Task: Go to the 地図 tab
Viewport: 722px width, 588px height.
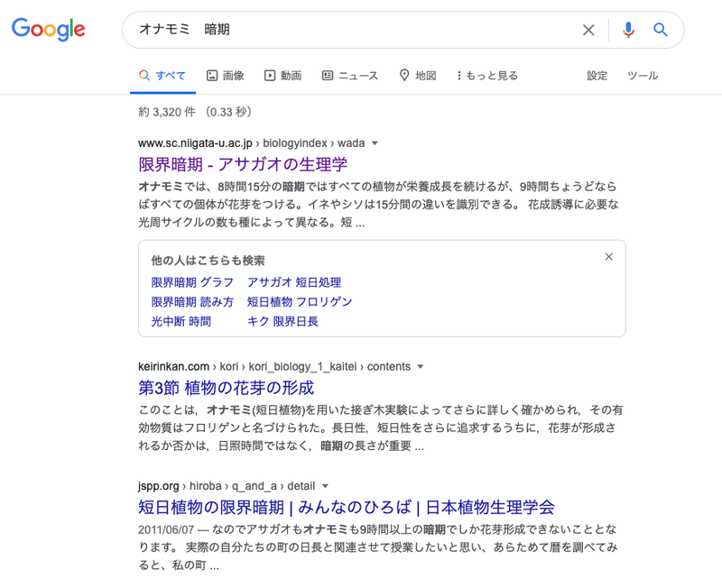Action: pos(418,76)
